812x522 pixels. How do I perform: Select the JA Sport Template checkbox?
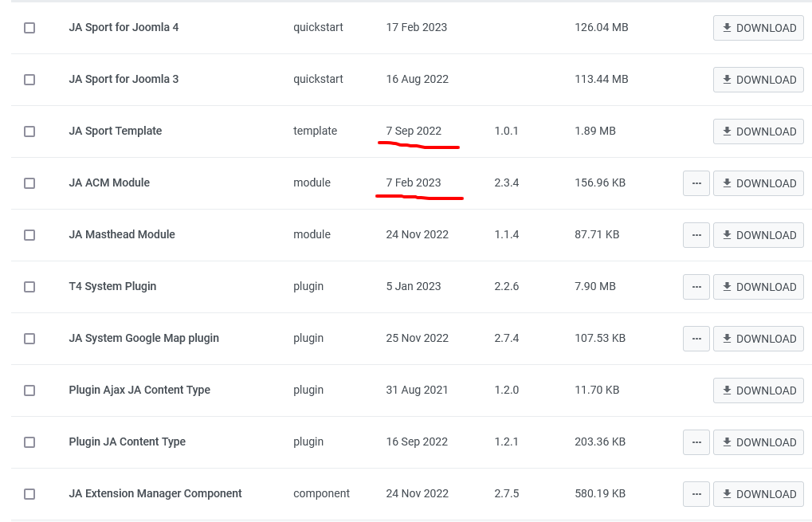pos(29,131)
